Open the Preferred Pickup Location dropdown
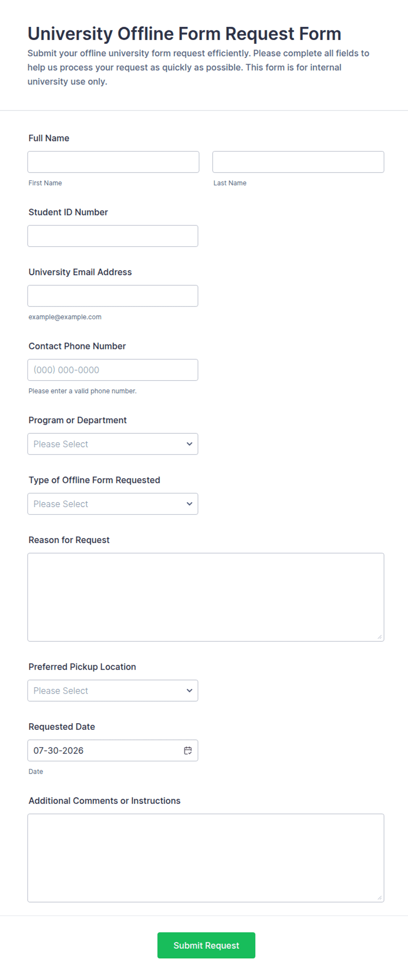Viewport: 408px width, 980px height. [113, 690]
